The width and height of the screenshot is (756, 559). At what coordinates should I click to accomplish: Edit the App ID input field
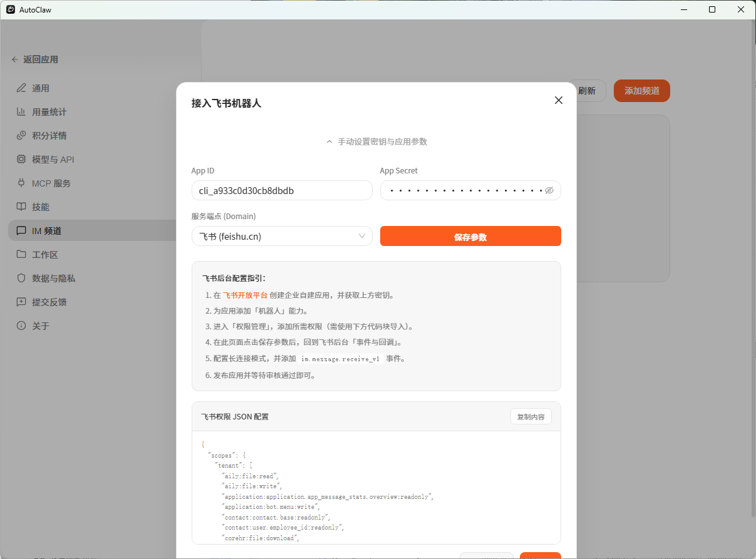tap(282, 190)
